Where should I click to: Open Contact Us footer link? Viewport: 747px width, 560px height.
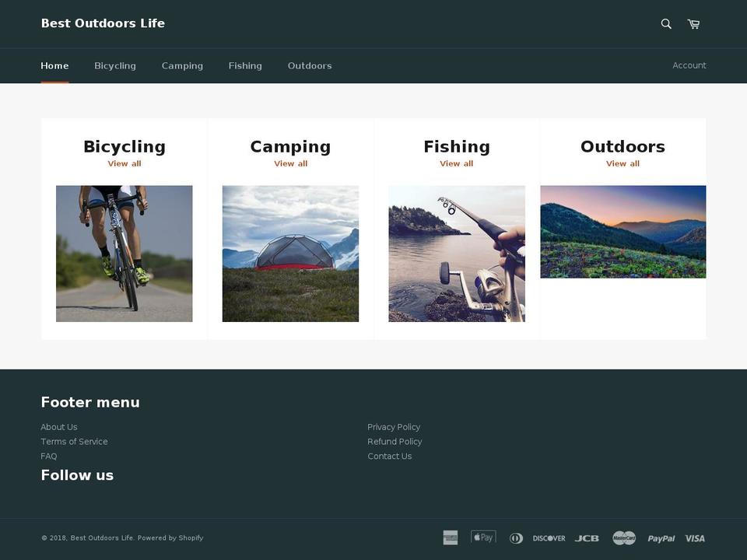390,457
